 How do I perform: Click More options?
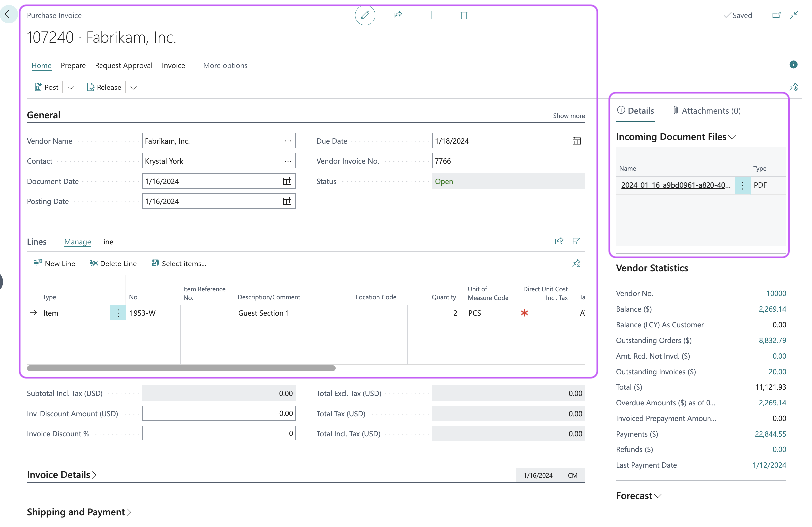[x=225, y=65]
